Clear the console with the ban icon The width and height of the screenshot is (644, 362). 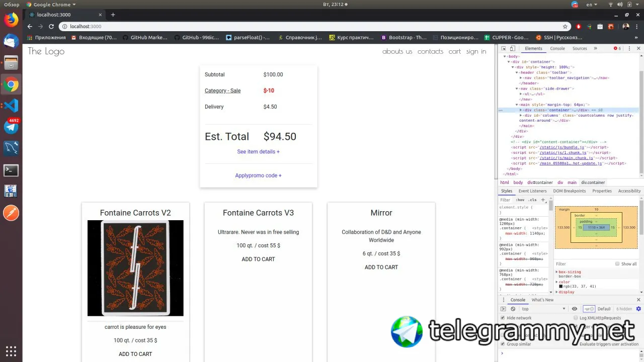pos(513,309)
